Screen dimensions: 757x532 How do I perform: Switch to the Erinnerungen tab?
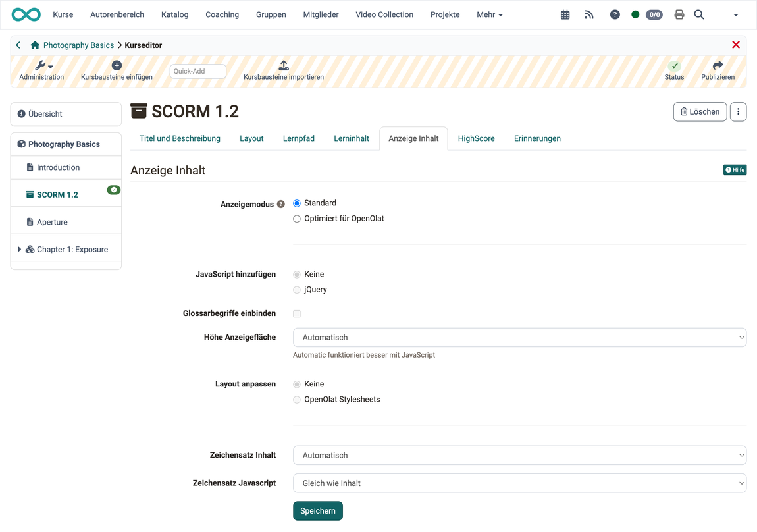click(x=537, y=138)
